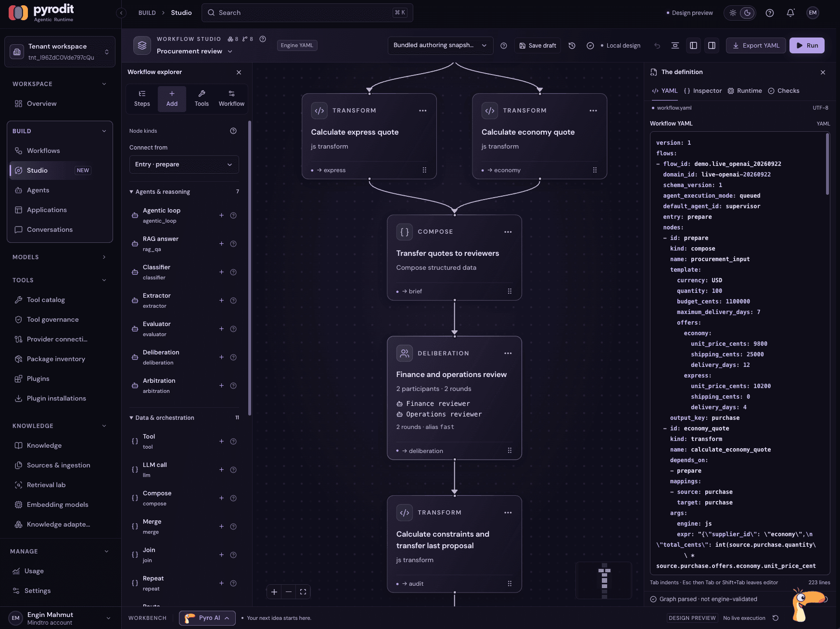
Task: Add a RAG answer node
Action: pos(221,244)
